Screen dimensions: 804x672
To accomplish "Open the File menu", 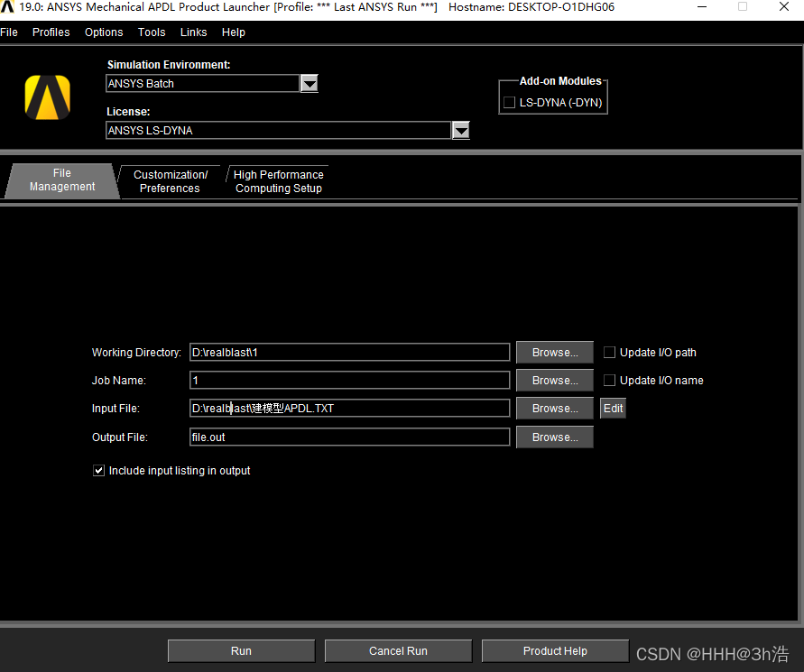I will (9, 32).
